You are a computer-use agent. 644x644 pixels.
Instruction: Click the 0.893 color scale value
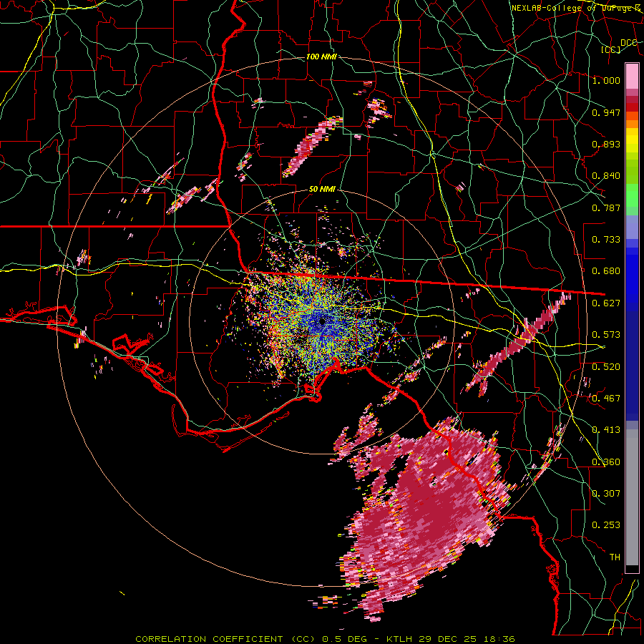[x=606, y=144]
